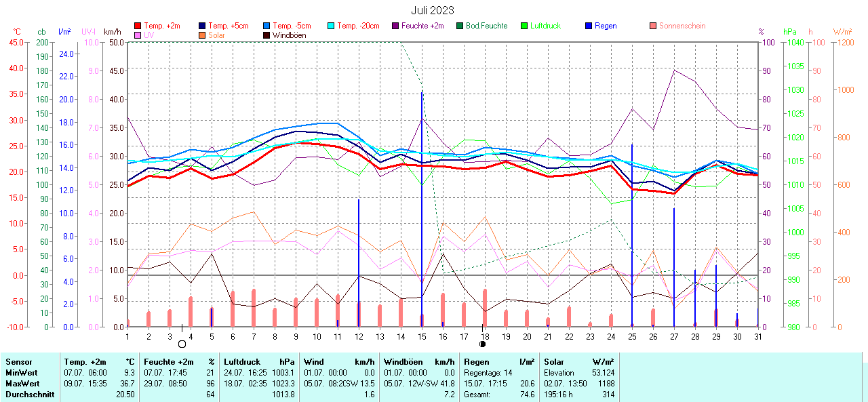Click the average pressure value 1013.8
Screen dimensions: 868x402
coord(283,394)
